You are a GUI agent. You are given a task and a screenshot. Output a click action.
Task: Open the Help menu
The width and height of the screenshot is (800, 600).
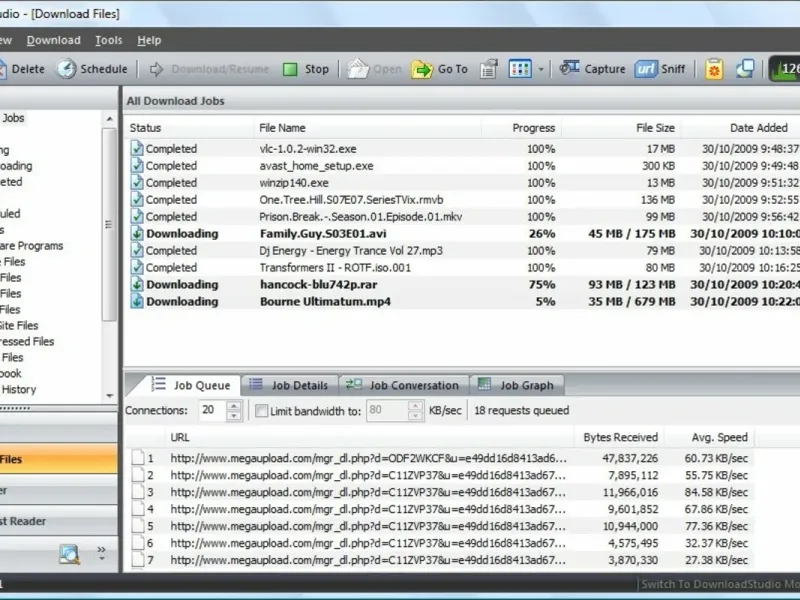[x=149, y=40]
